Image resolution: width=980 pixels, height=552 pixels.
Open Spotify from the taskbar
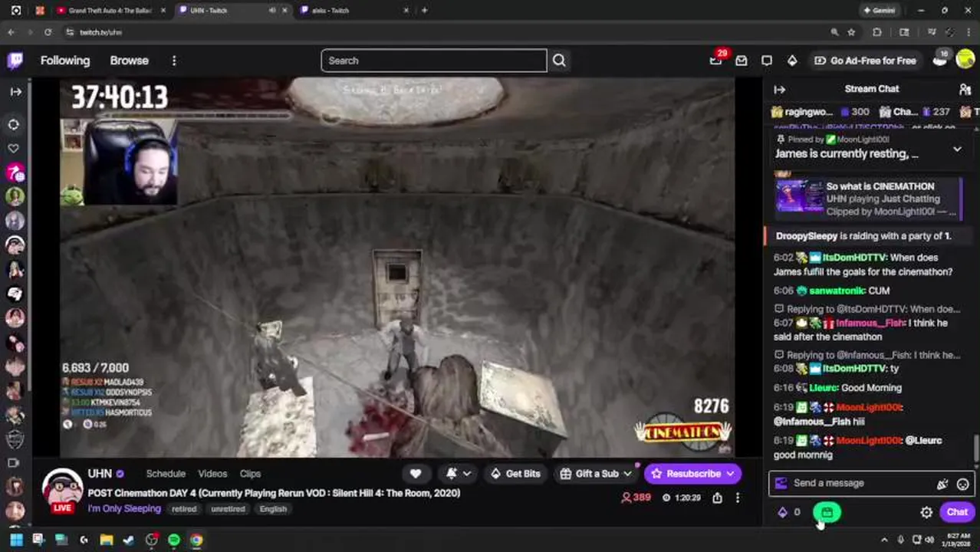(x=174, y=540)
